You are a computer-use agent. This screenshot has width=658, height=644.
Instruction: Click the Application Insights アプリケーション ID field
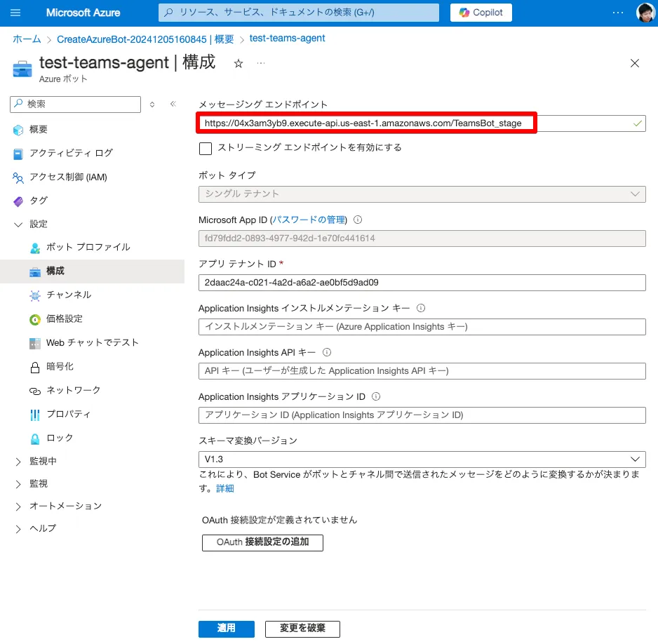(x=422, y=415)
